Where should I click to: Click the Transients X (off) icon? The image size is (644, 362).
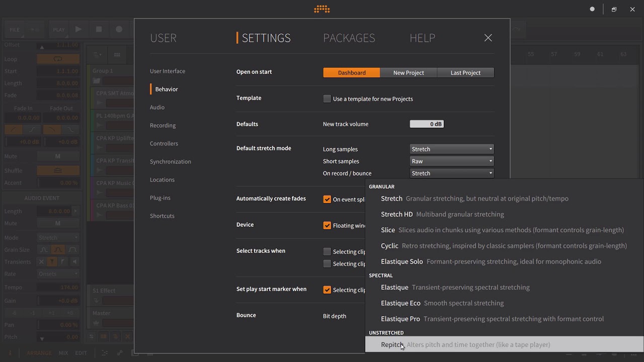pyautogui.click(x=42, y=262)
